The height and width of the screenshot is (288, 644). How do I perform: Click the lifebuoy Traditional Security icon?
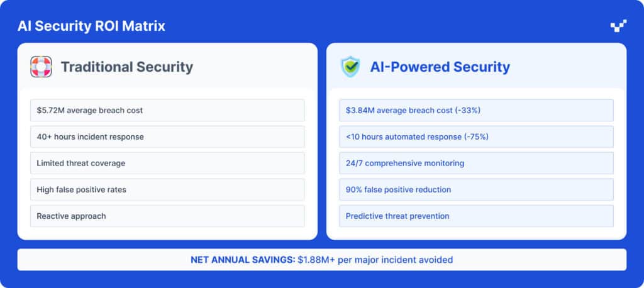pyautogui.click(x=41, y=67)
